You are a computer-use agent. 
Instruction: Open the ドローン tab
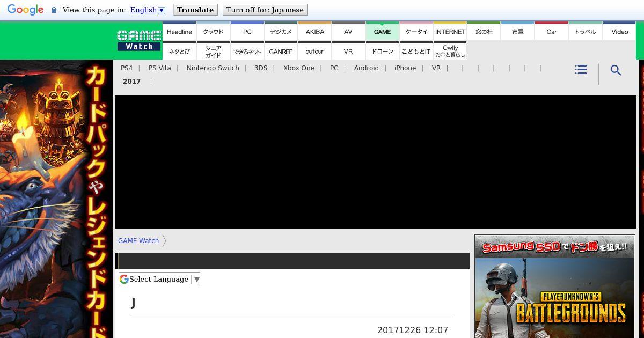point(382,51)
